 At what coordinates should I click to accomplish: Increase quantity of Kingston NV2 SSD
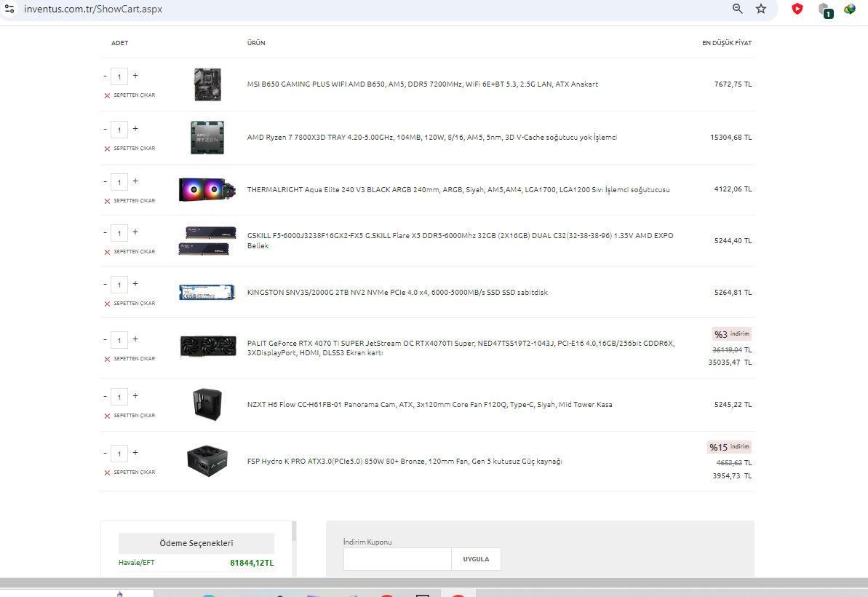pyautogui.click(x=135, y=283)
